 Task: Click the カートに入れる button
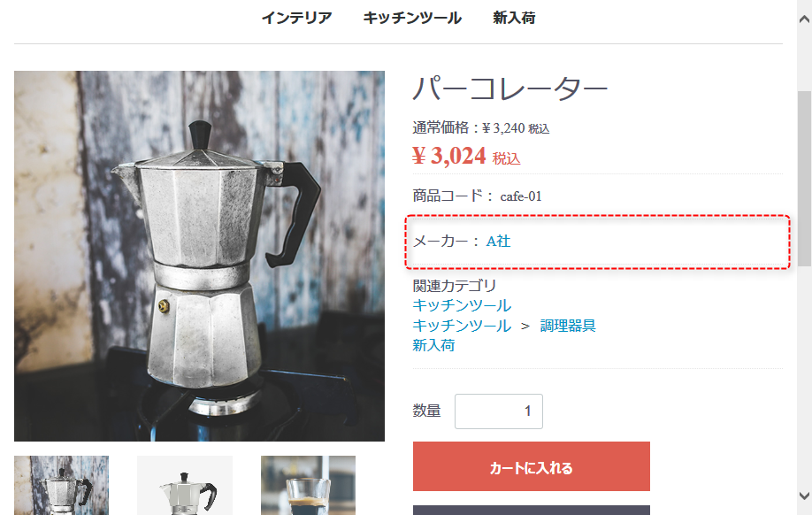(532, 466)
